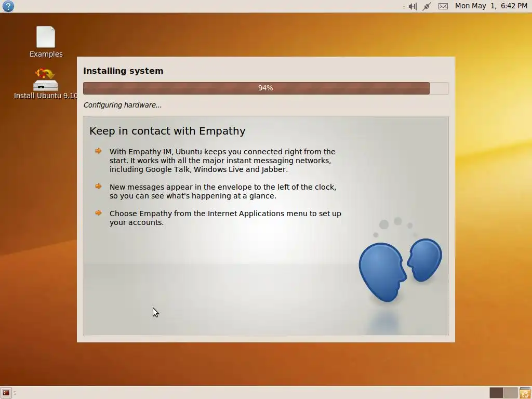Click the 'Configuring hardware...' status text
The width and height of the screenshot is (532, 399).
123,105
